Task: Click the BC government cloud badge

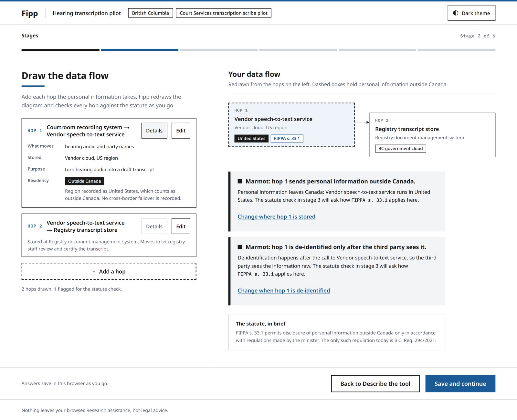Action: coord(400,148)
